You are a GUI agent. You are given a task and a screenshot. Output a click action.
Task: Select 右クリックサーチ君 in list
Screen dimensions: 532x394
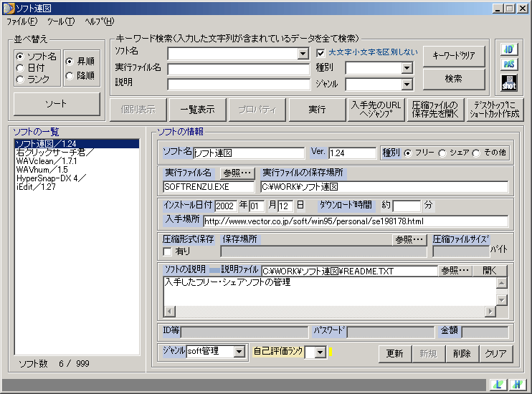pos(77,153)
